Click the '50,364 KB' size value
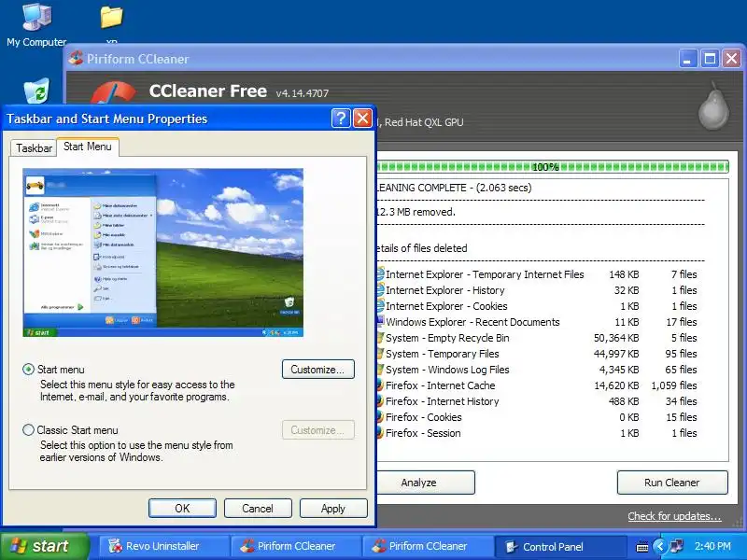This screenshot has width=747, height=560. pyautogui.click(x=616, y=338)
